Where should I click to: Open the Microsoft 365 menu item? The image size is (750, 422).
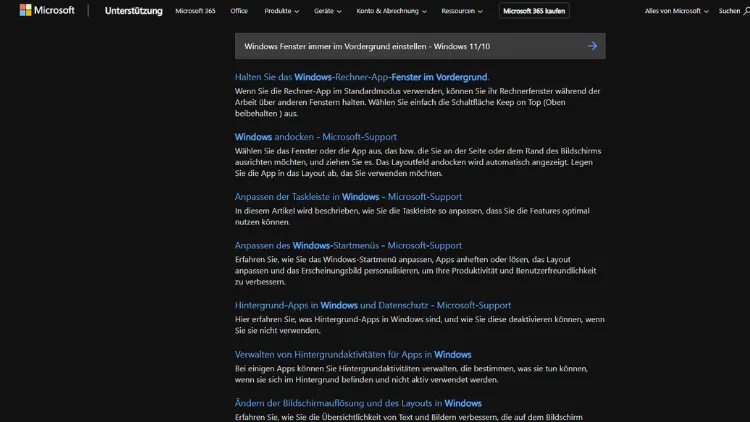click(x=195, y=11)
